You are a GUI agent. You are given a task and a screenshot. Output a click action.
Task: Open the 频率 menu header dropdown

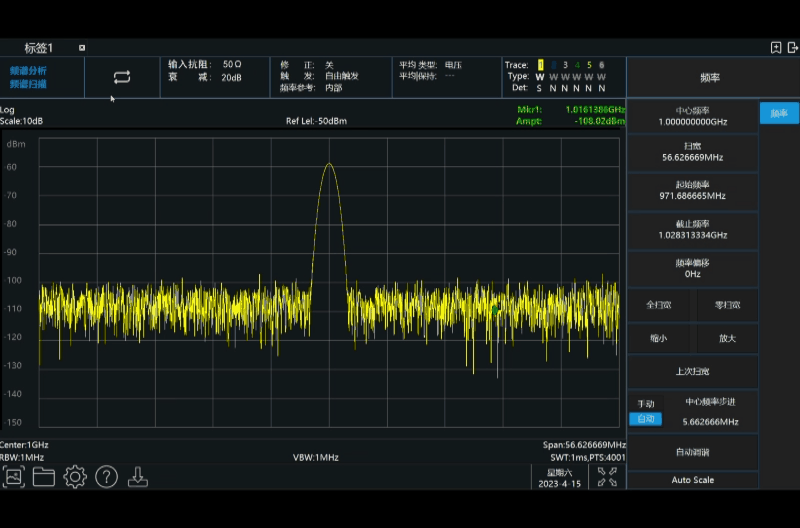click(x=710, y=77)
